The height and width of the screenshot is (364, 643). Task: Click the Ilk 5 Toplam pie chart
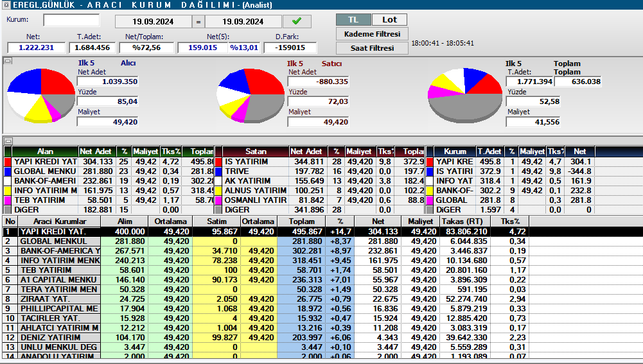(x=464, y=95)
